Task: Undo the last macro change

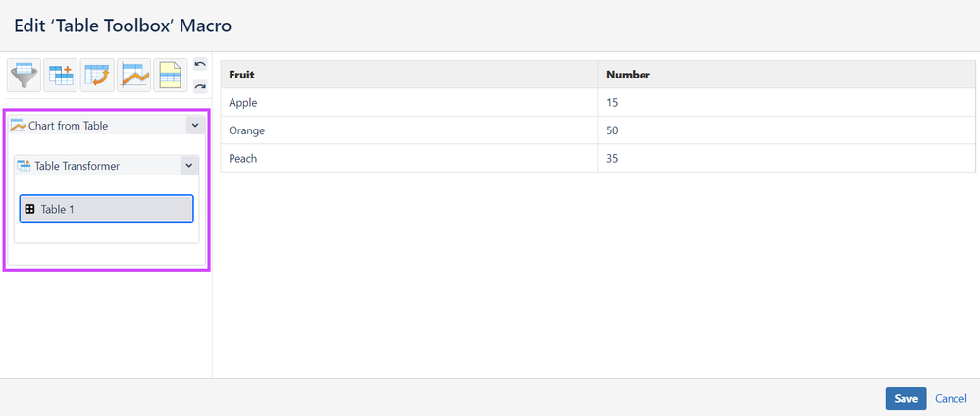Action: (200, 65)
